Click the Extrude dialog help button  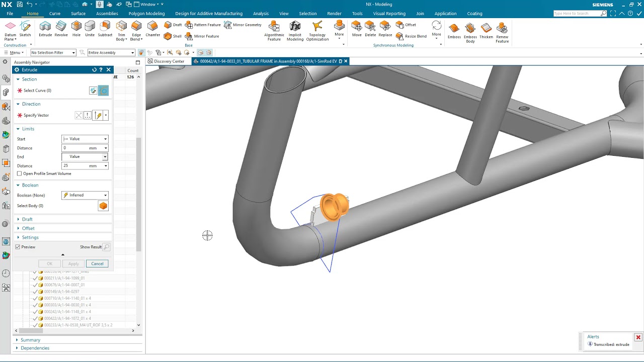101,70
